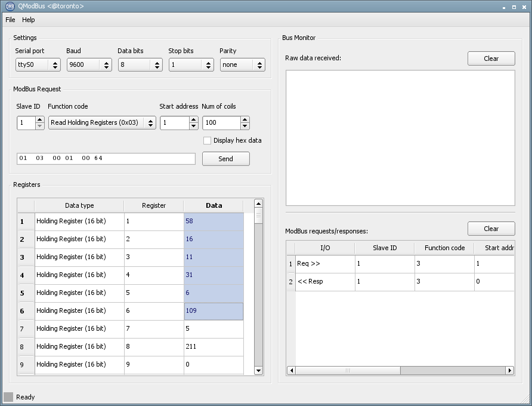Click the I/O column header
This screenshot has width=532, height=406.
(325, 248)
